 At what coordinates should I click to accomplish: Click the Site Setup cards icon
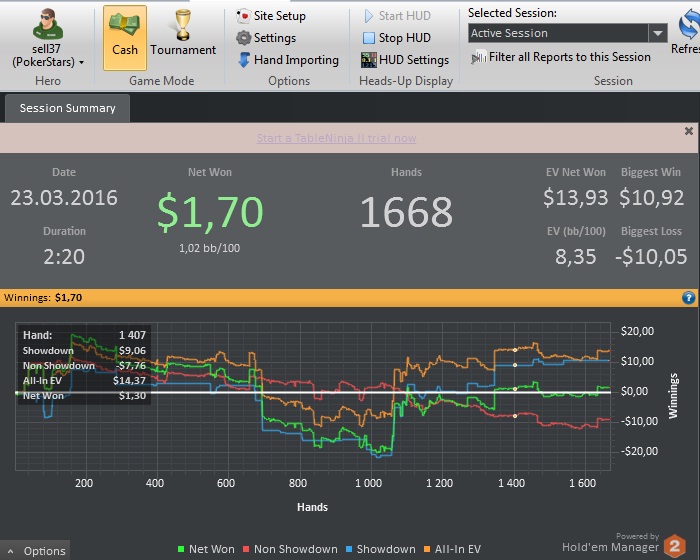point(243,16)
